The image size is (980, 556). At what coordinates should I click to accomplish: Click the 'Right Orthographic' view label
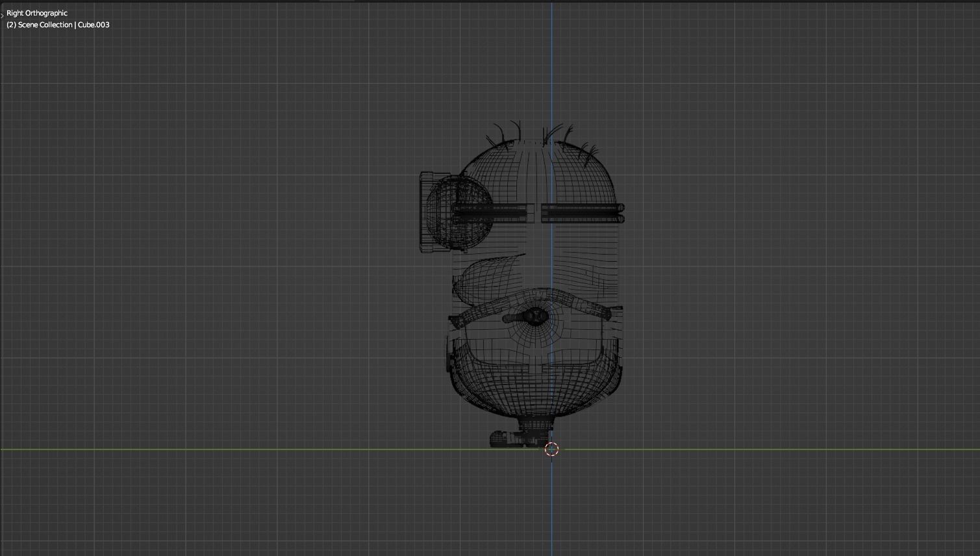[x=37, y=13]
